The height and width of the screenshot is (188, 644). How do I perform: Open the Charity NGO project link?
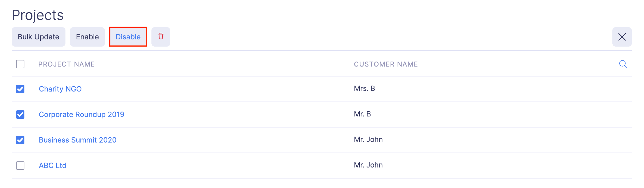pos(60,89)
